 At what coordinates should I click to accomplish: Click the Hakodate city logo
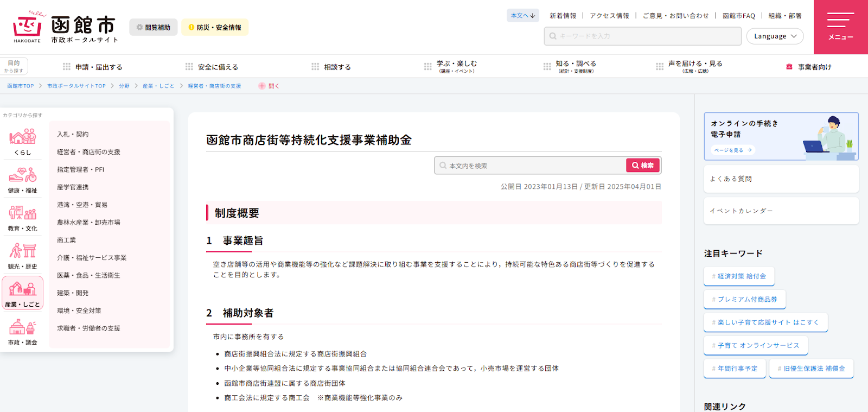pyautogui.click(x=65, y=27)
